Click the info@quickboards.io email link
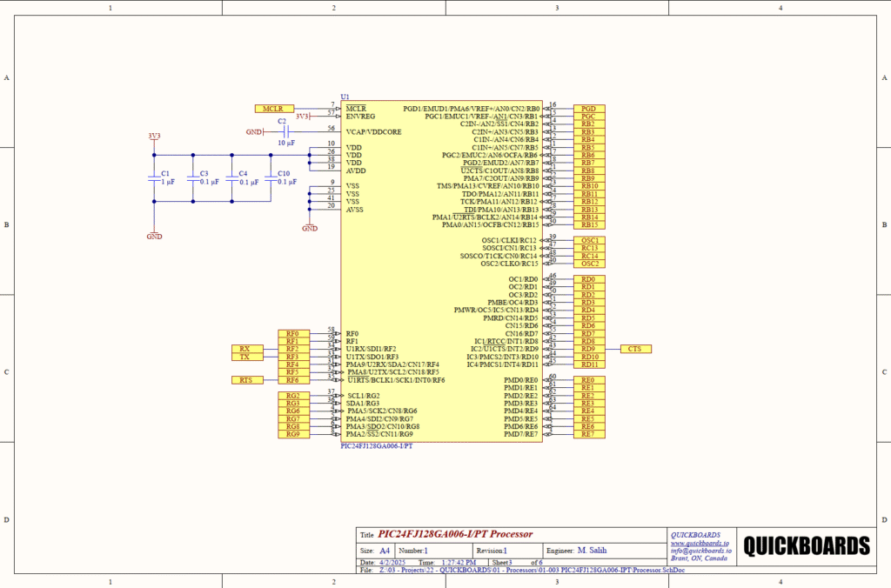Image resolution: width=891 pixels, height=588 pixels. coord(700,551)
